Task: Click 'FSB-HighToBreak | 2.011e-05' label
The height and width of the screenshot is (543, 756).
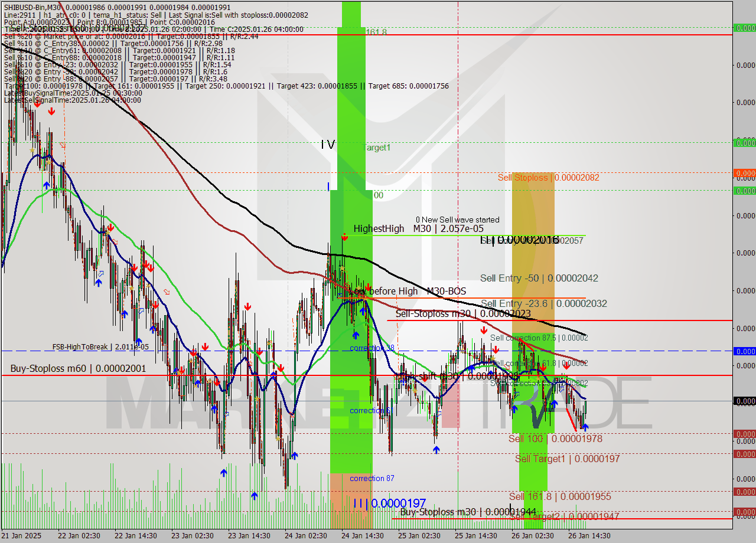Action: (100, 347)
